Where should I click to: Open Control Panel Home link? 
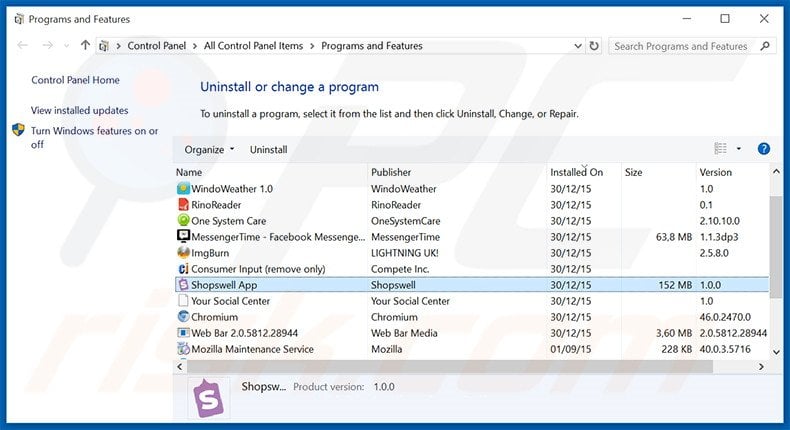pyautogui.click(x=76, y=80)
